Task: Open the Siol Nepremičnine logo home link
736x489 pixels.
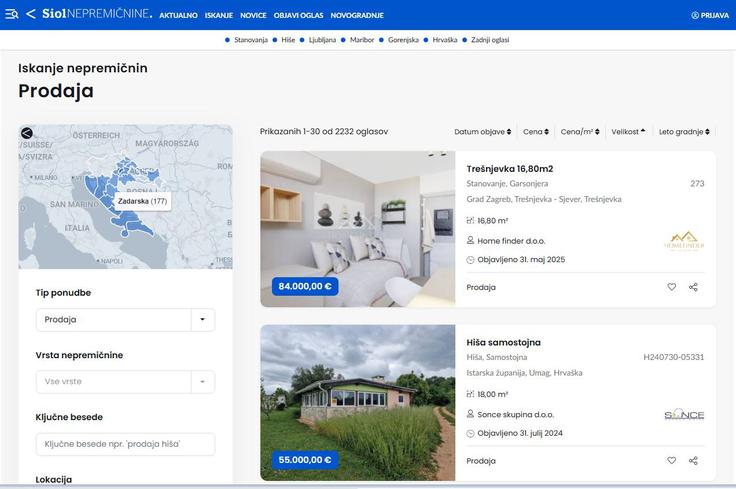Action: 97,14
